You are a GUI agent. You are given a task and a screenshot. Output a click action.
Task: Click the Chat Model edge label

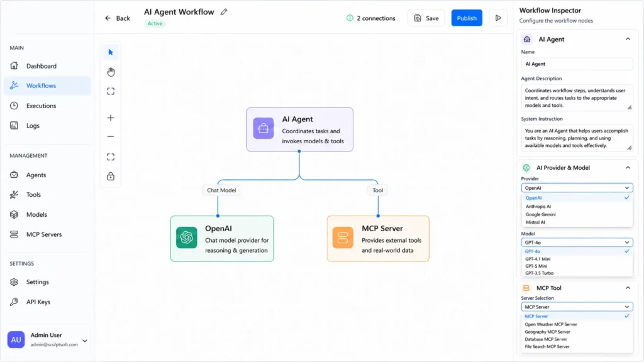pos(221,190)
